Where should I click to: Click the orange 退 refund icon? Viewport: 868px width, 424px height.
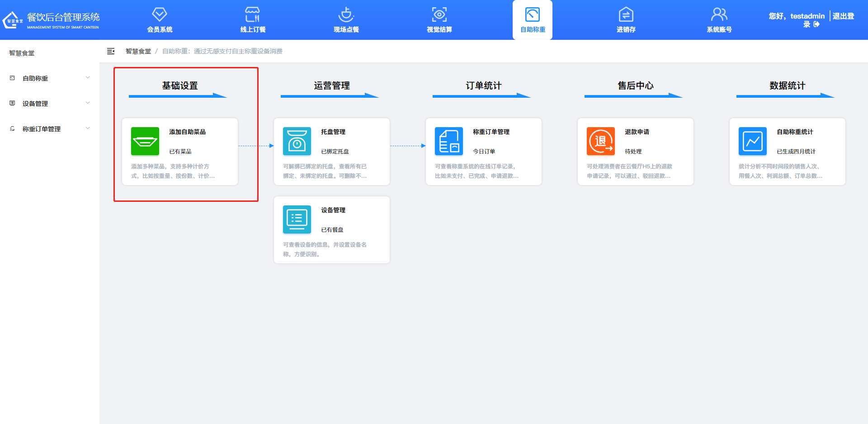[x=600, y=141]
